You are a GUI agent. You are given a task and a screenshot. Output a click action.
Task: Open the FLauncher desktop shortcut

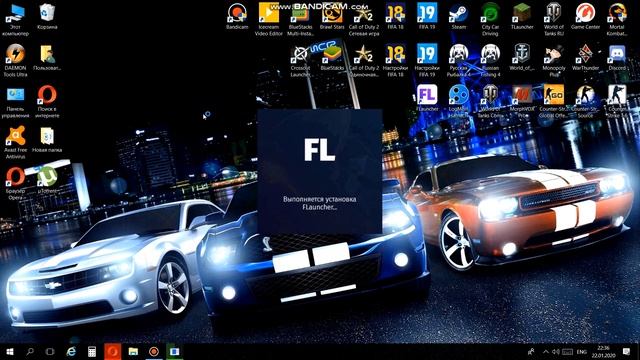point(427,98)
